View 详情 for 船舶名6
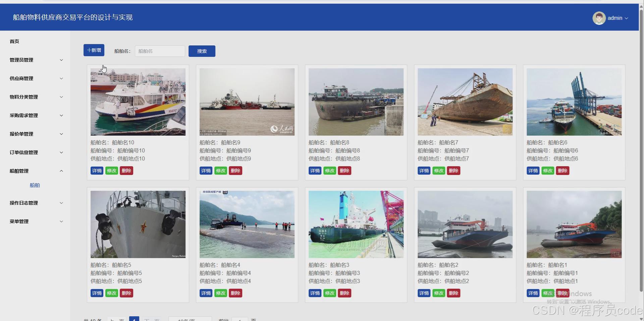This screenshot has height=321, width=644. 533,171
